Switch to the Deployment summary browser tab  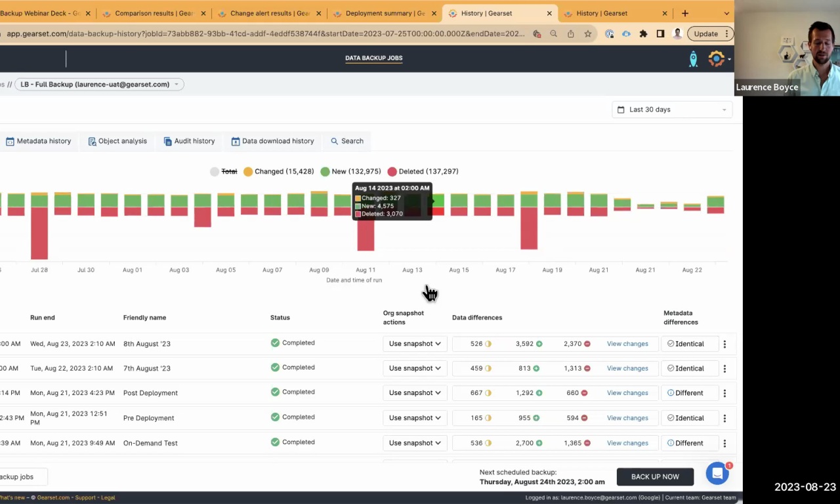coord(385,13)
